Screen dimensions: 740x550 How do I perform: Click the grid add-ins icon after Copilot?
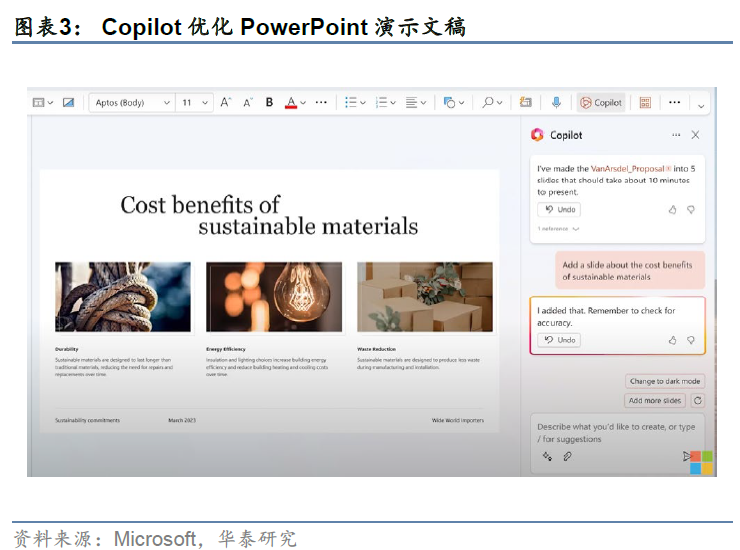[645, 102]
